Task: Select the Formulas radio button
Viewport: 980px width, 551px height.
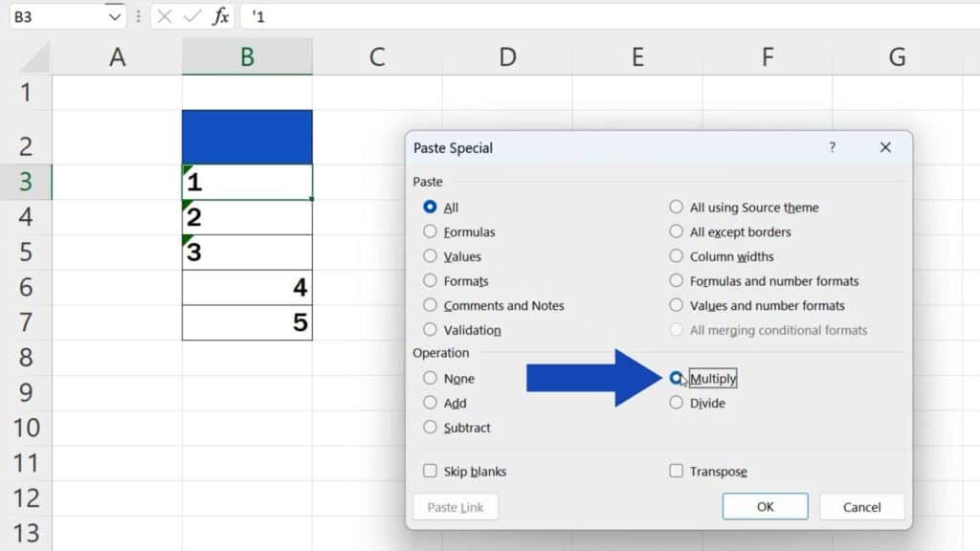Action: click(430, 231)
